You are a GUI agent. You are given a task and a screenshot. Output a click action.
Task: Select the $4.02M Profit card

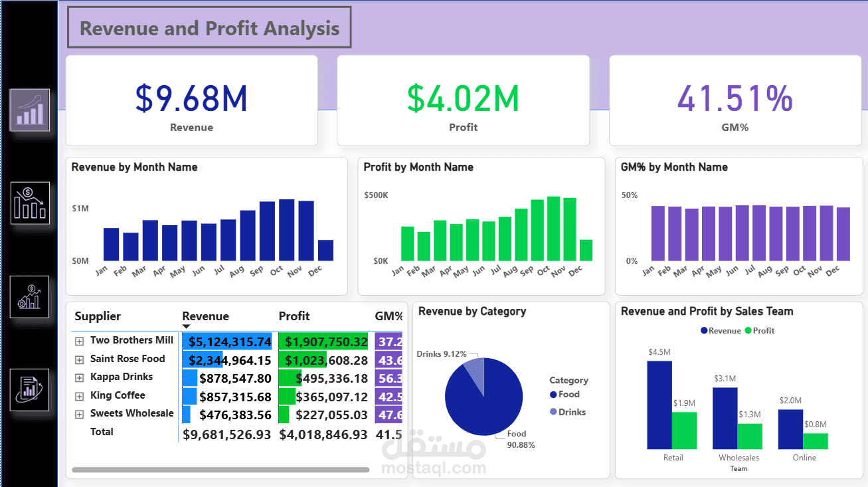tap(463, 100)
